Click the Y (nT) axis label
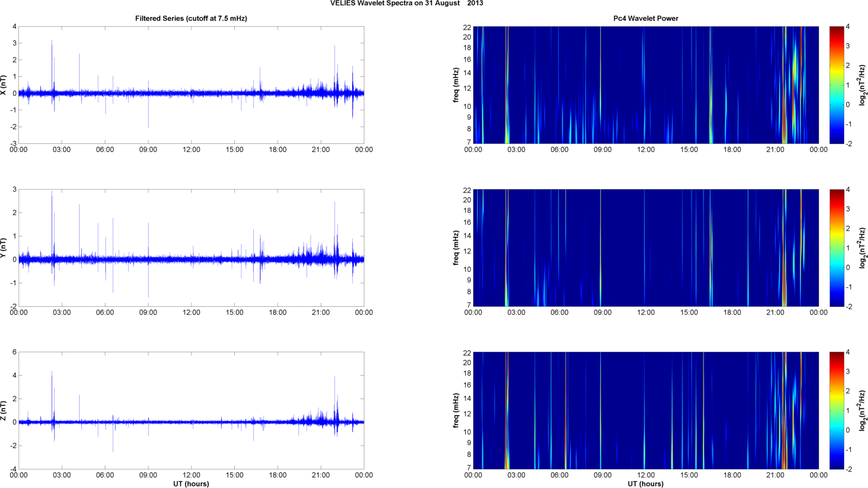 pyautogui.click(x=4, y=248)
